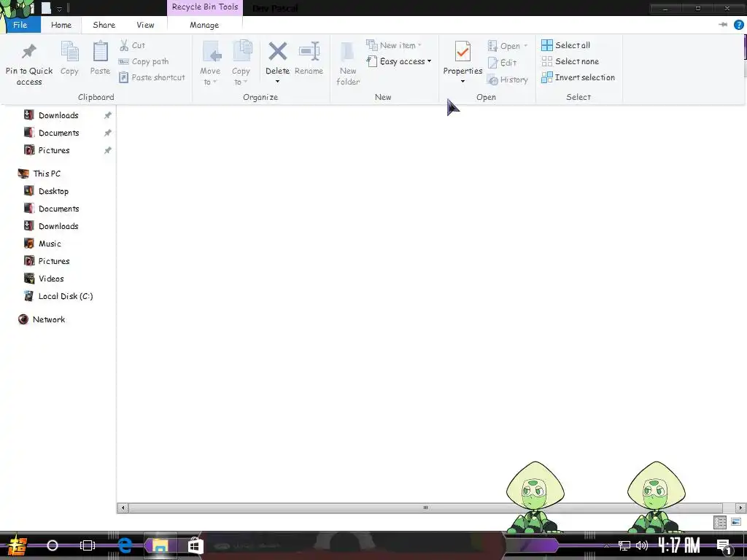Click the scrollbar right arrow
The height and width of the screenshot is (560, 747).
click(x=741, y=507)
